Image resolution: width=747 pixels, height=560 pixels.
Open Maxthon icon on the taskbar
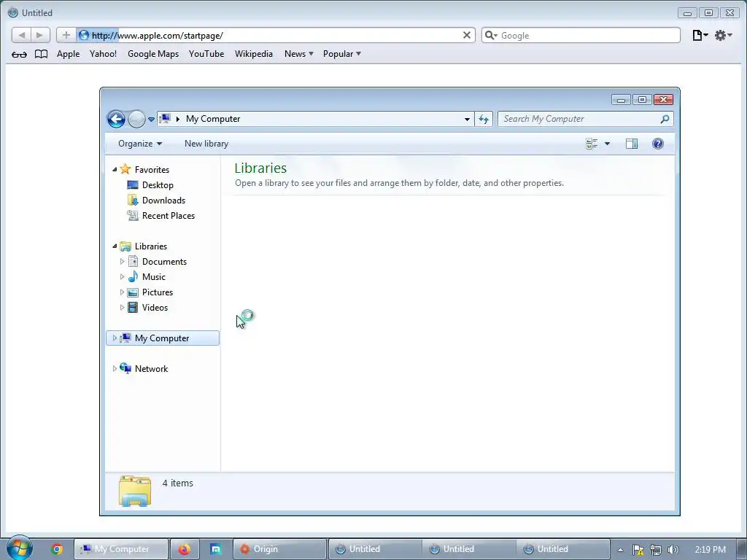click(216, 549)
